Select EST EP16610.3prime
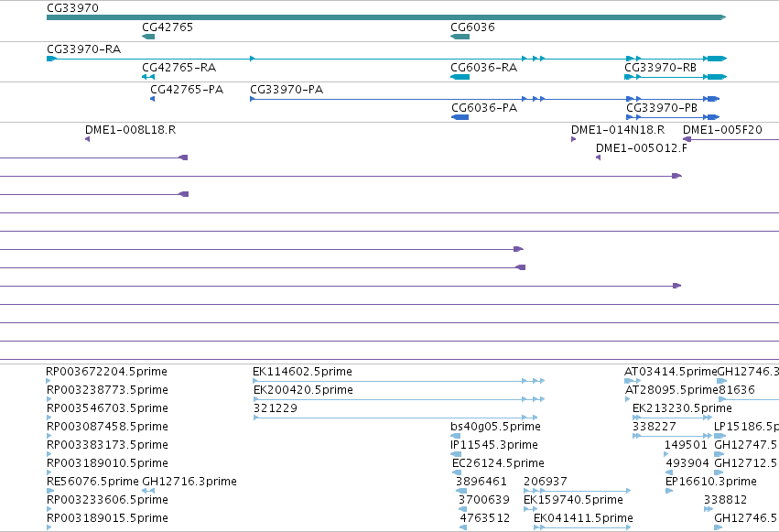Screen dimensions: 779x532 click(x=669, y=491)
